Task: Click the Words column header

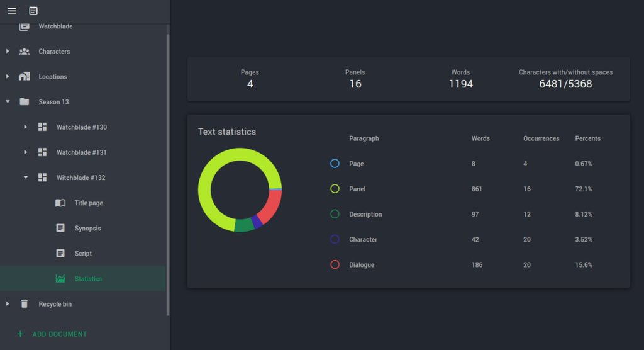Action: [480, 138]
